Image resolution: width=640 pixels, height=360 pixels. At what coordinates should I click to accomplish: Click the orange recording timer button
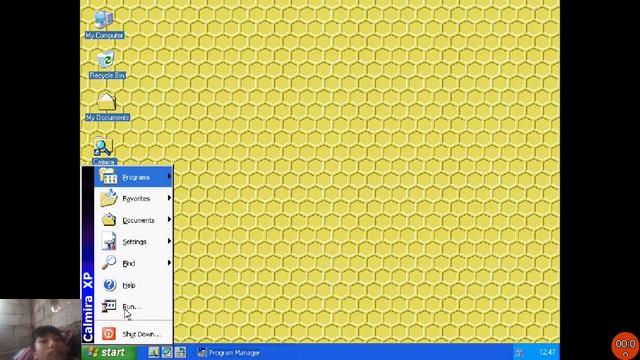[x=625, y=346]
